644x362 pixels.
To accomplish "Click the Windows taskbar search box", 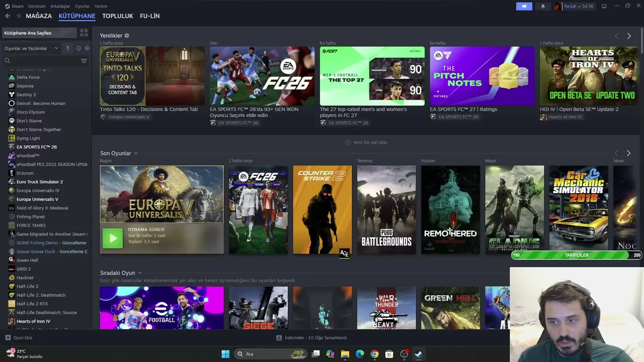I will tap(271, 354).
